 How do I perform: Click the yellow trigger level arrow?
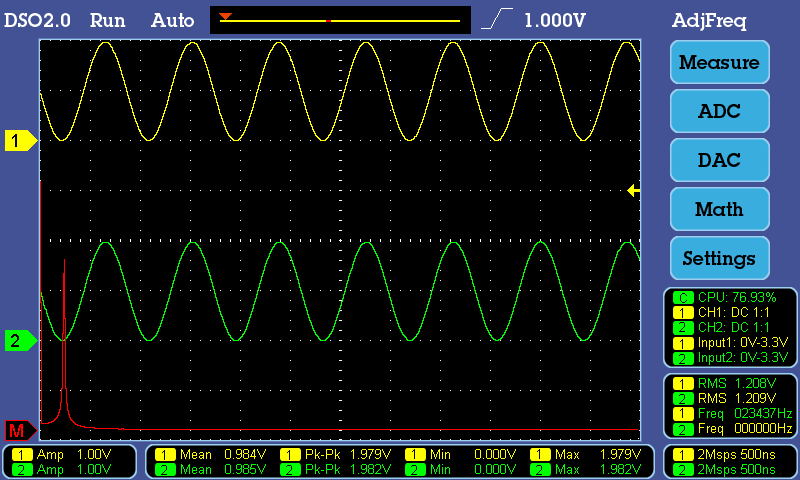click(x=633, y=190)
